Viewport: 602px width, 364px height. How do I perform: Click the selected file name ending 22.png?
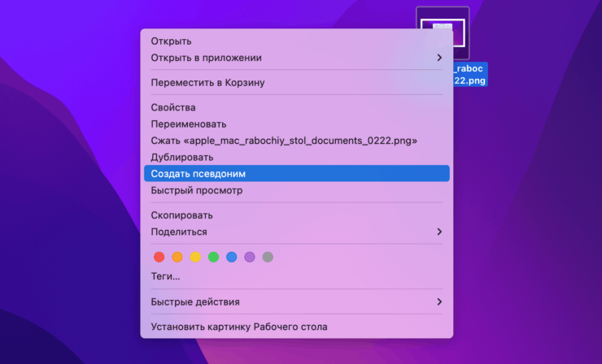click(x=470, y=75)
